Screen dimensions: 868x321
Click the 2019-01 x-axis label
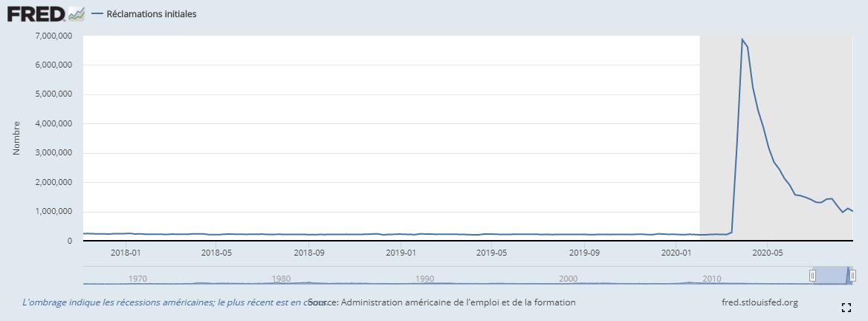point(401,253)
